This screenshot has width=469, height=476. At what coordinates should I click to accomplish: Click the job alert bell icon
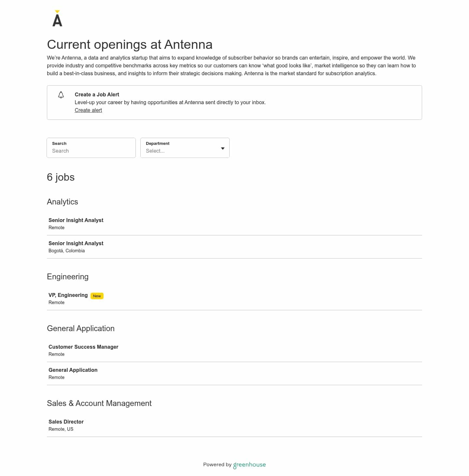61,95
